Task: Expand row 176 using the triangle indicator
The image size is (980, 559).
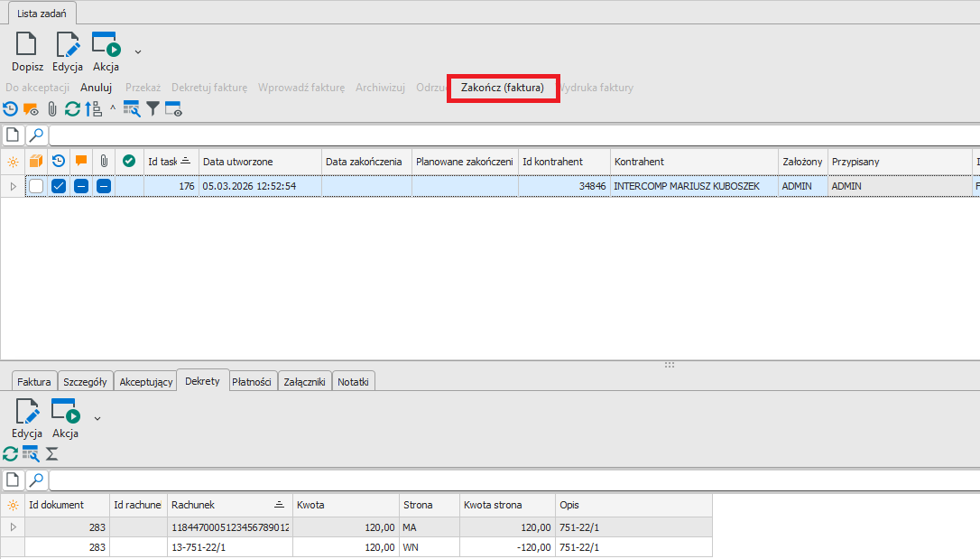Action: pyautogui.click(x=13, y=186)
